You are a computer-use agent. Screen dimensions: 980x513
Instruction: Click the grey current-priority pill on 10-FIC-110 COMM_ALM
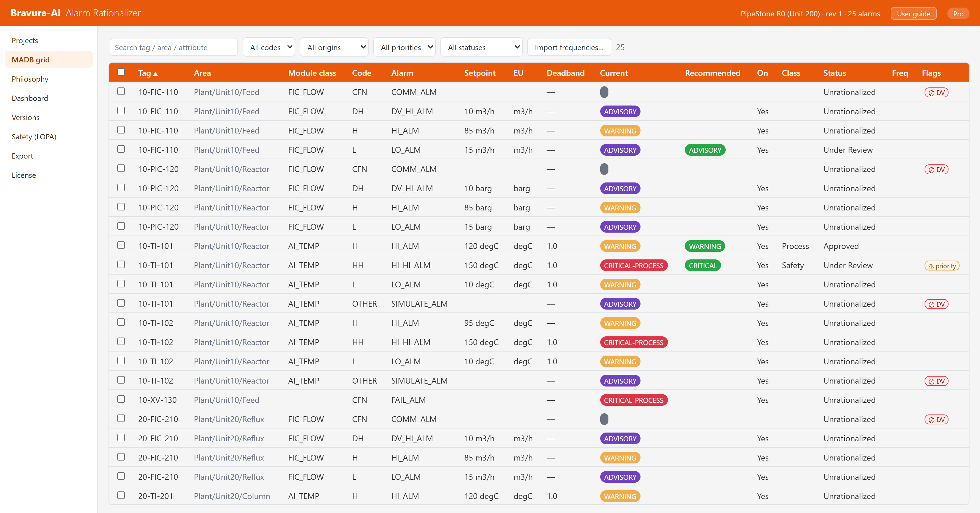pyautogui.click(x=604, y=92)
